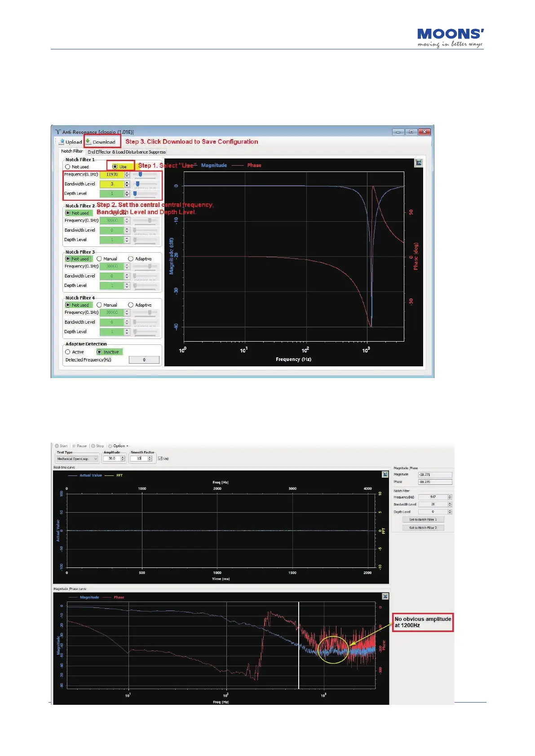Click the Notch Filter 1 Frequency spinner arrows
The image size is (535, 756).
tap(127, 175)
